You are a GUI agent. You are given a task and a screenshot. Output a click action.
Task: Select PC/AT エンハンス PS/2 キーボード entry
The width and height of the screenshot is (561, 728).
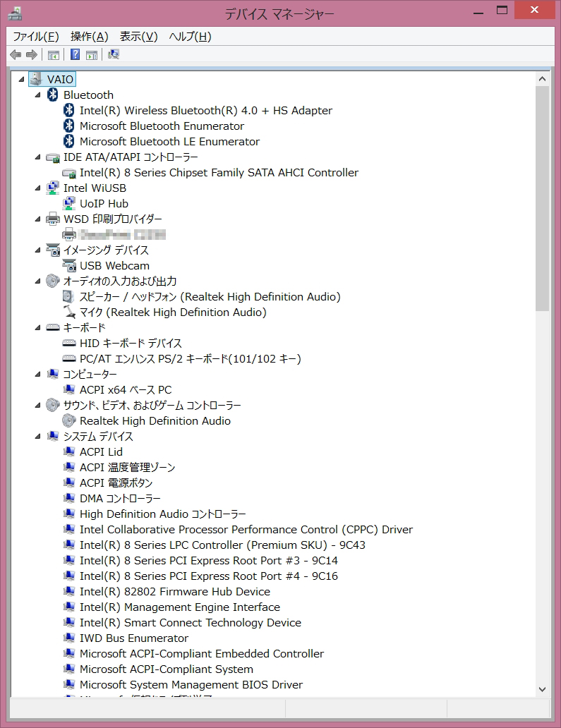(191, 358)
